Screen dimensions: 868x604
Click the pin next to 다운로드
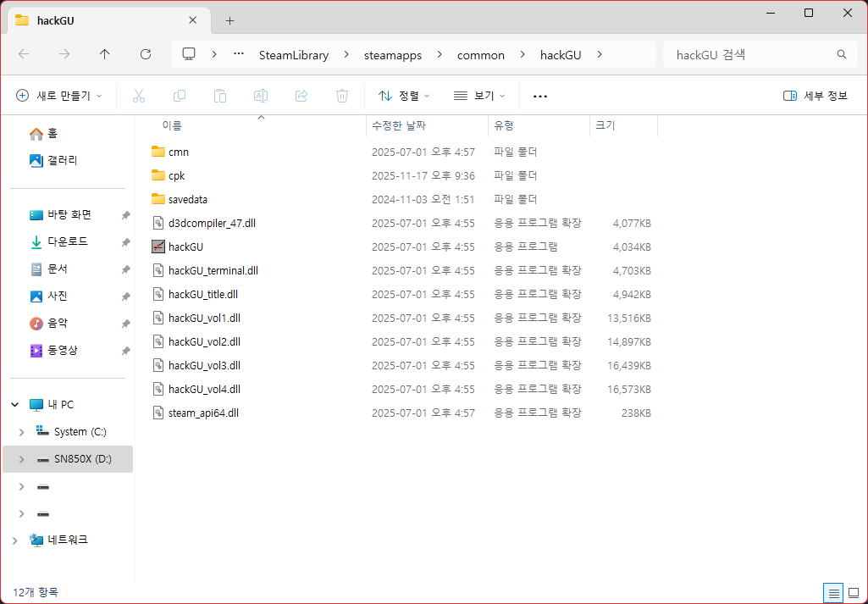coord(125,242)
